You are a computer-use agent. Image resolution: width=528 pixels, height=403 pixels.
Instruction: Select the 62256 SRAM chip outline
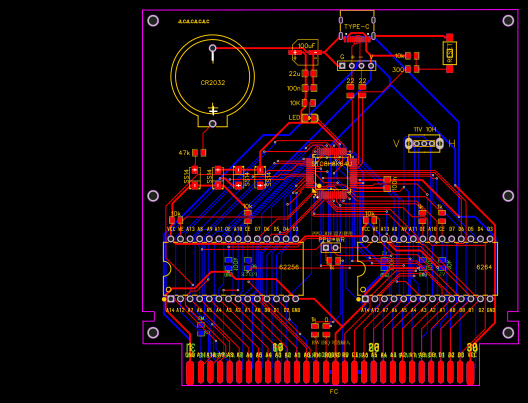pos(233,269)
